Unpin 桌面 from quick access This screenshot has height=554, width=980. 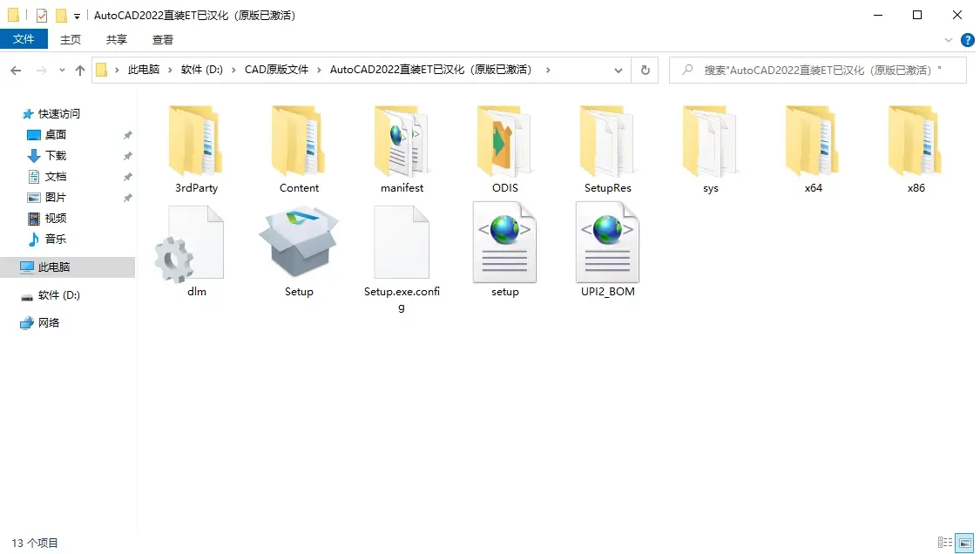(127, 135)
